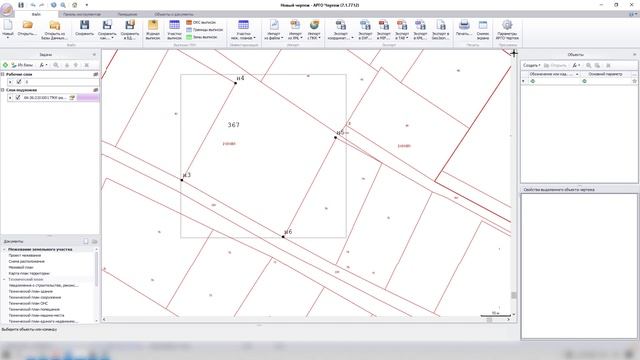Viewport: 640px width, 360px height.
Task: Click purple color swatch of underlay layer
Action: point(88,98)
